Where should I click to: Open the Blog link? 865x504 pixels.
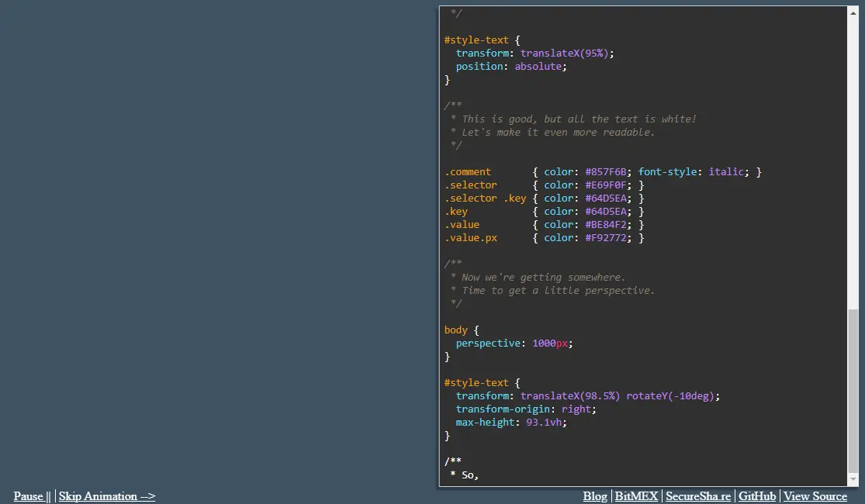click(x=595, y=496)
